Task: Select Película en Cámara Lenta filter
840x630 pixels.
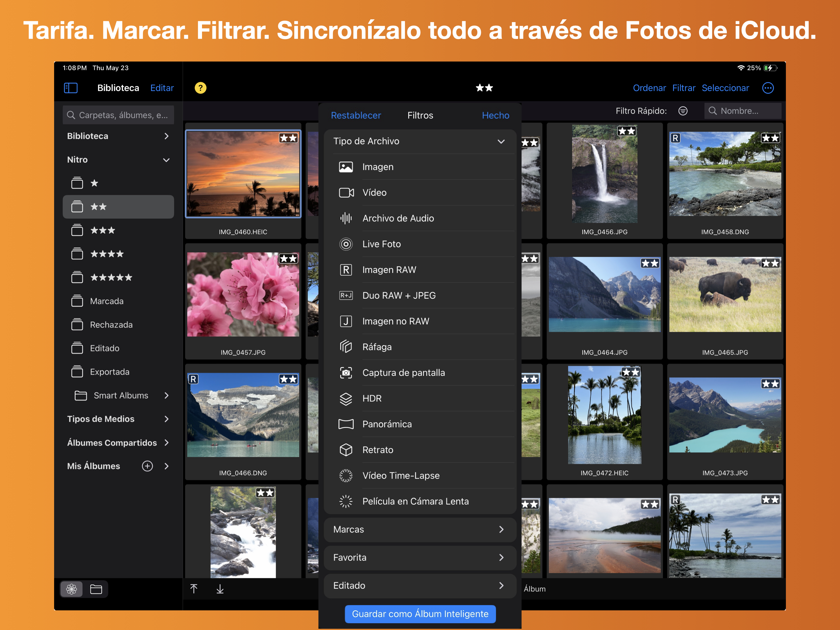Action: [x=420, y=501]
